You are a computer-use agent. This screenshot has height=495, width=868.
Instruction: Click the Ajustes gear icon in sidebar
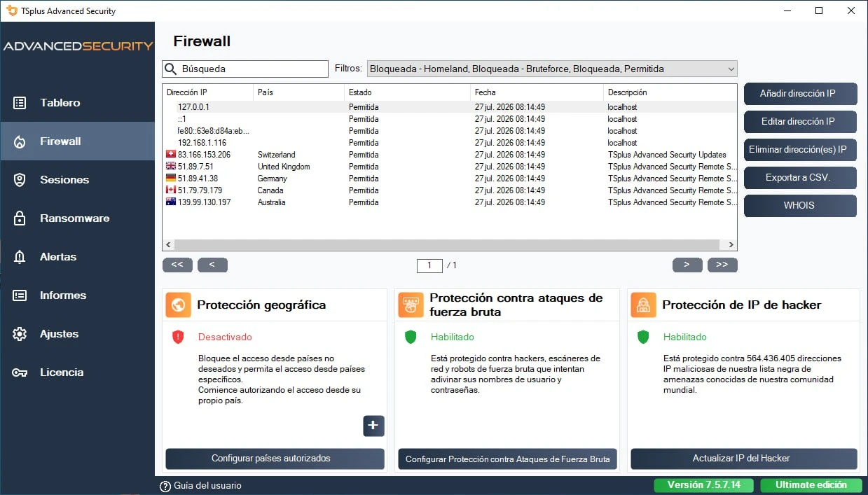tap(20, 334)
